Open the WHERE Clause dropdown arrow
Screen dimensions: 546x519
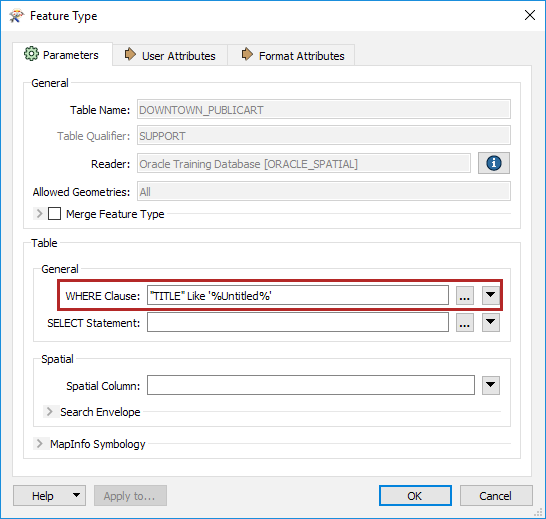pos(491,295)
